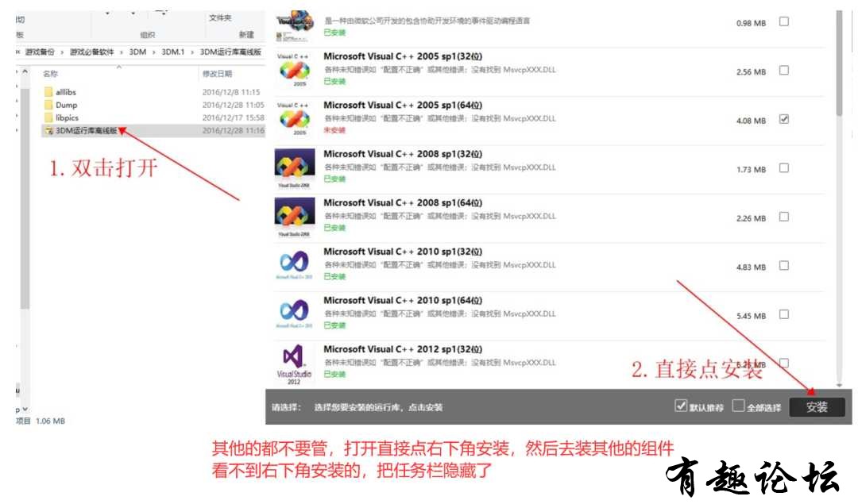
Task: Tick the Visual C++ 2010 sp1(32位) checkbox
Action: [x=784, y=266]
